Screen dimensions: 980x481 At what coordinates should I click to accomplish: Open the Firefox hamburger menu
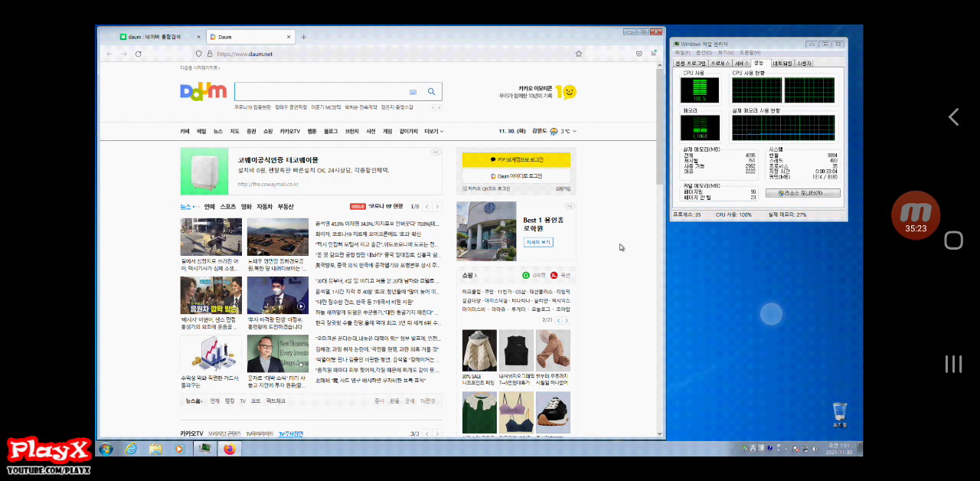tap(654, 54)
